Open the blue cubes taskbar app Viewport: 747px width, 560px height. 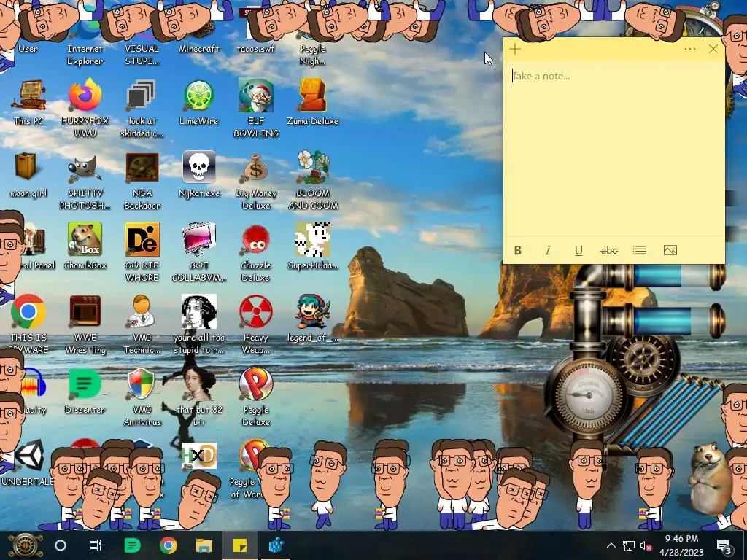point(276,545)
